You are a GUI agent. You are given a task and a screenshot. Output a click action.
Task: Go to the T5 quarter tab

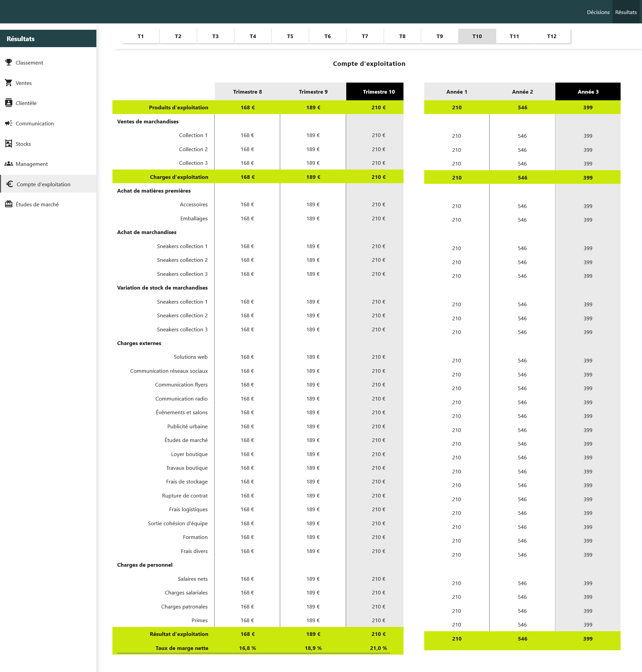[x=290, y=36]
